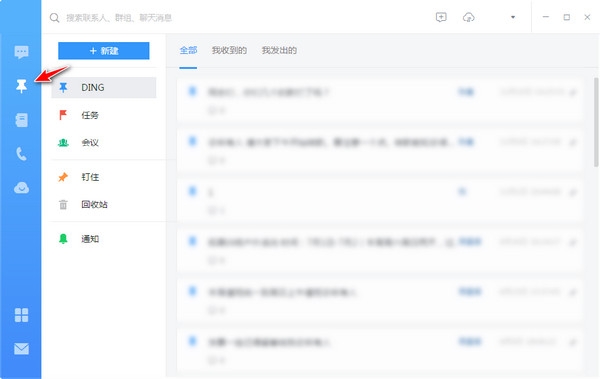Minimize the DingTalk window

coord(546,17)
